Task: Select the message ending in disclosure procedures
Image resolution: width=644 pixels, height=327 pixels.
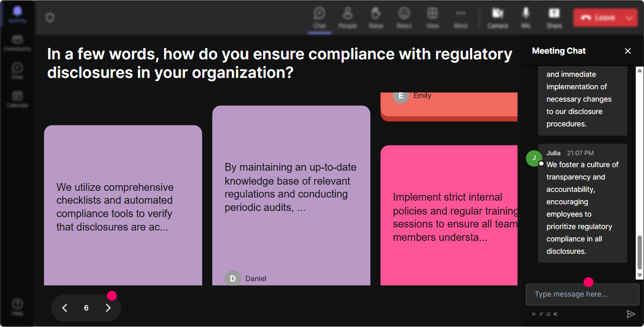Action: click(583, 101)
